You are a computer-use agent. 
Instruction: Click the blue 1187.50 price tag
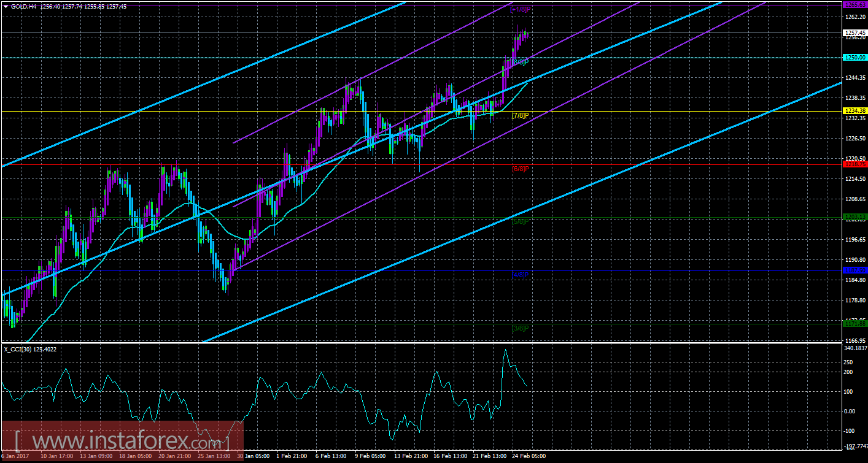(854, 270)
